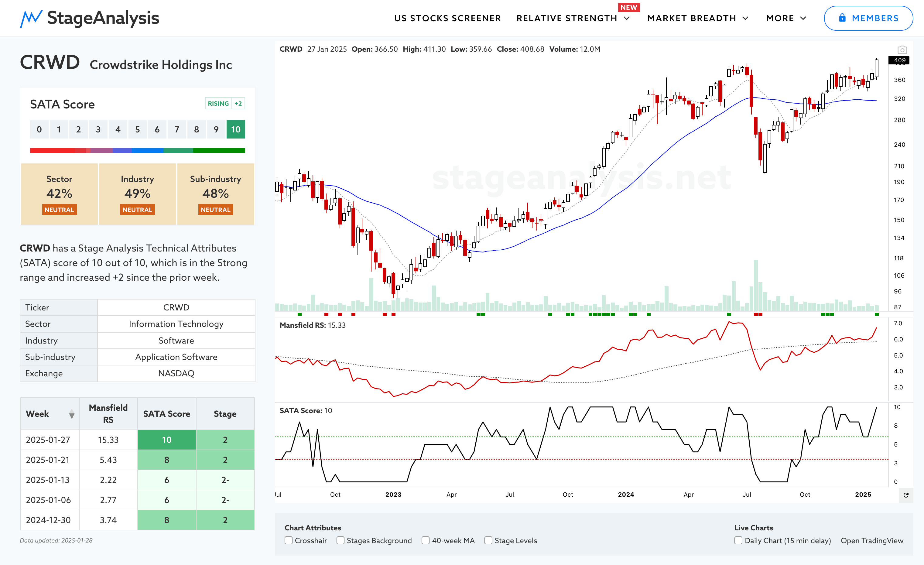Click the SATA Score column header
The image size is (924, 565).
click(167, 414)
